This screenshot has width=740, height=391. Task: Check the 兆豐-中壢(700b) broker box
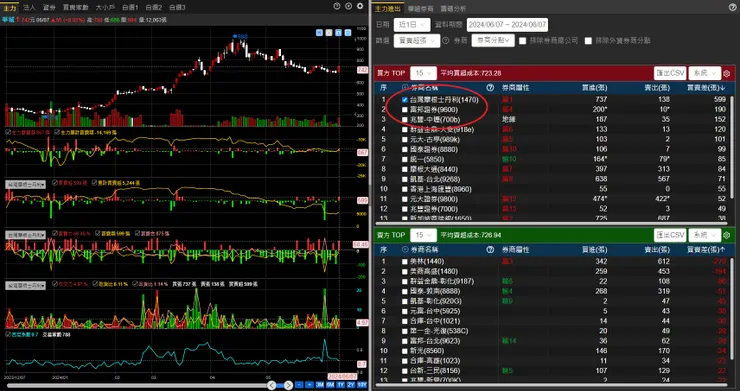404,120
